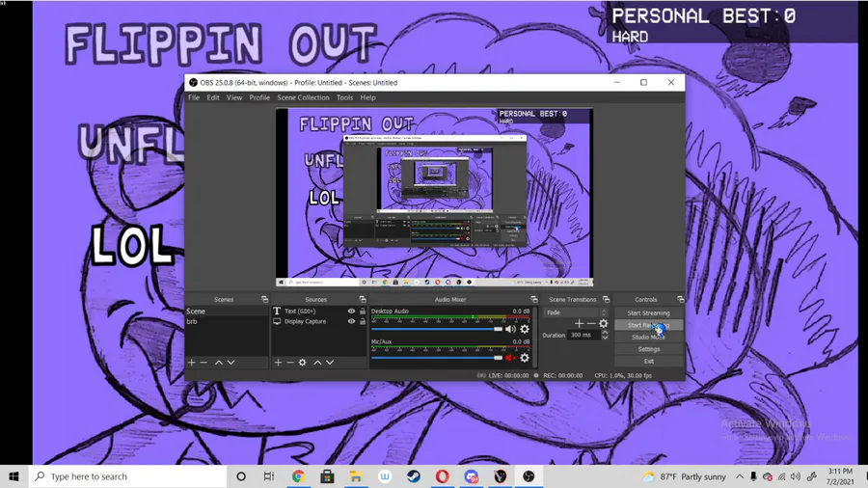Select the Text (GDI+) source row
The image size is (868, 488).
pyautogui.click(x=319, y=311)
